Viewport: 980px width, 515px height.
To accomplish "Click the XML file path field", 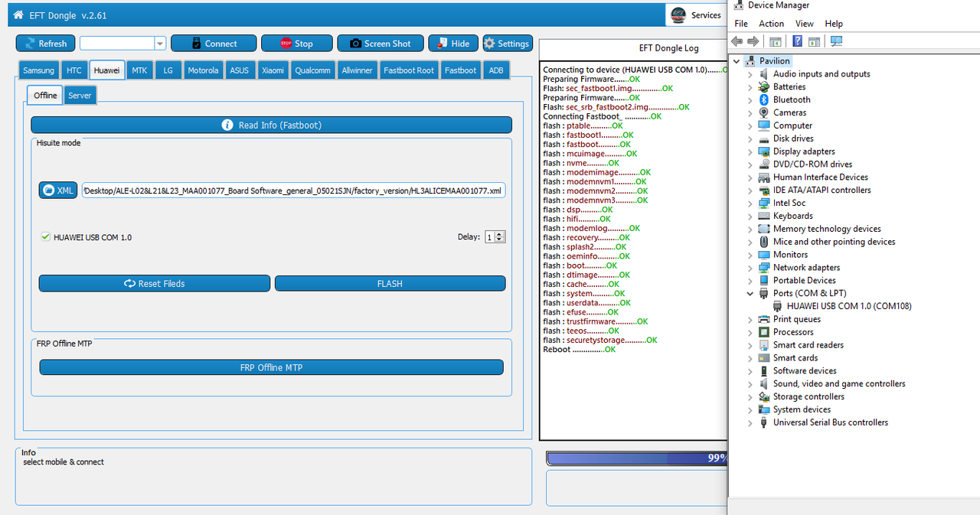I will pyautogui.click(x=293, y=190).
